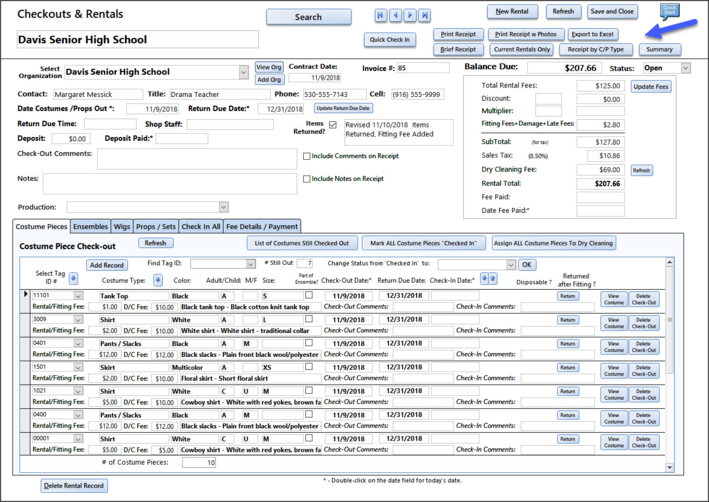Click the previous record arrow

pyautogui.click(x=395, y=16)
